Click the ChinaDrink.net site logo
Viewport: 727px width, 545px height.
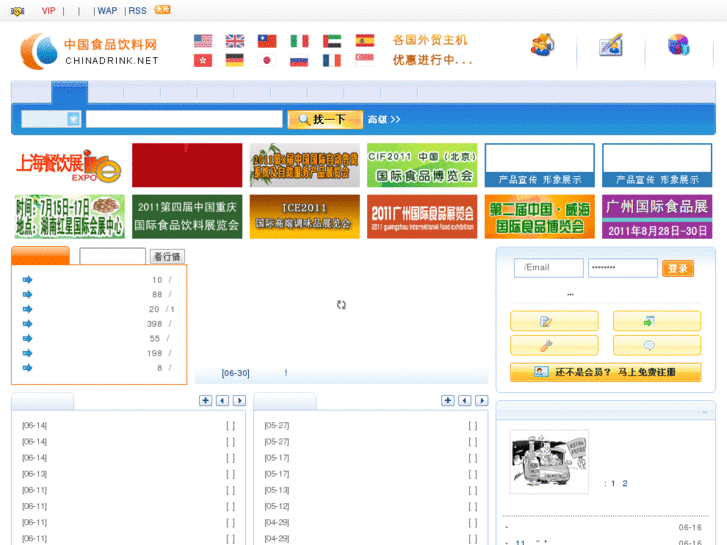(89, 51)
